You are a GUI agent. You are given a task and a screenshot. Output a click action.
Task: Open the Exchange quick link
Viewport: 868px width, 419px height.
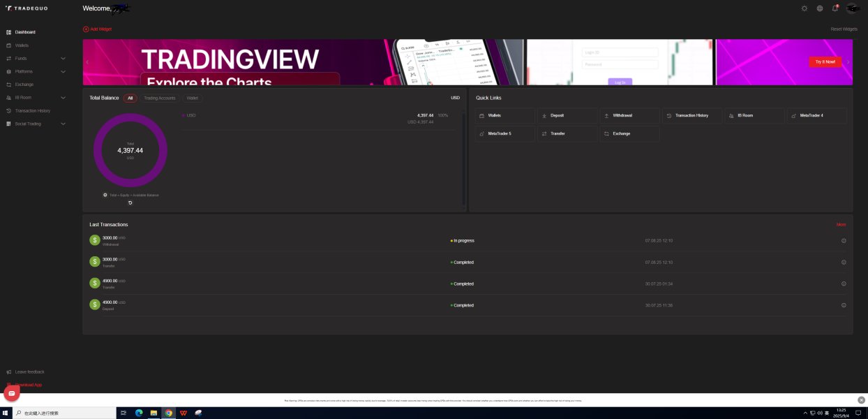coord(629,133)
